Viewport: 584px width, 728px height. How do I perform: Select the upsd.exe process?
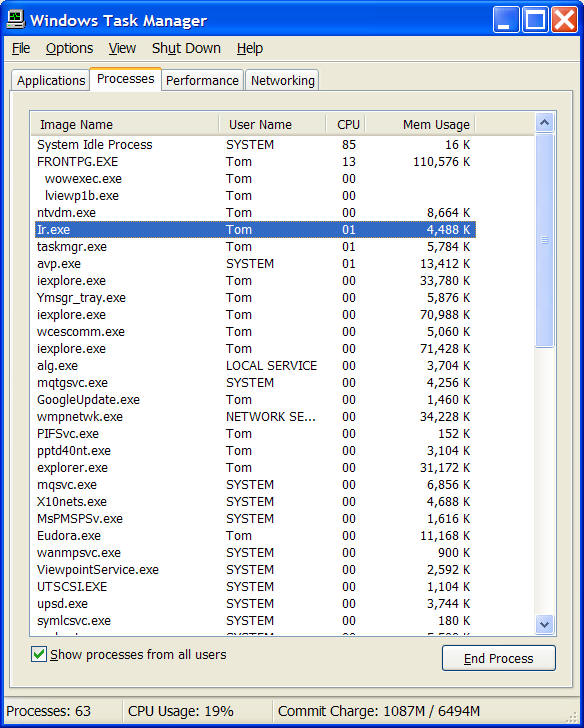[x=254, y=604]
